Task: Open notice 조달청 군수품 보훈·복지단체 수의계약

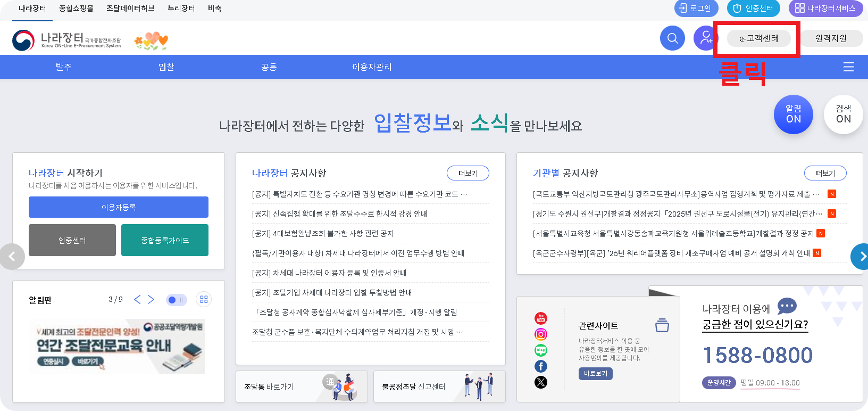Action: tap(357, 332)
